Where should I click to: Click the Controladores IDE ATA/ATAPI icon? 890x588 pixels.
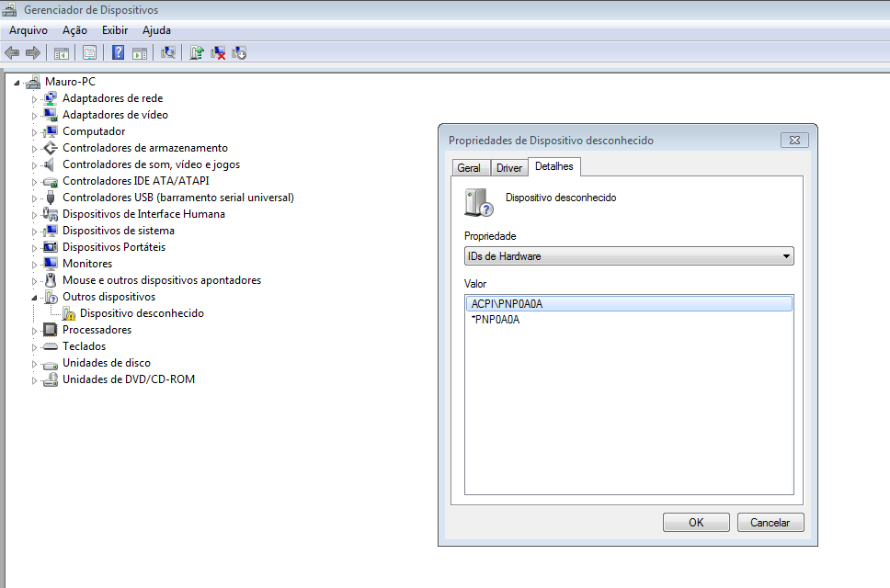51,182
